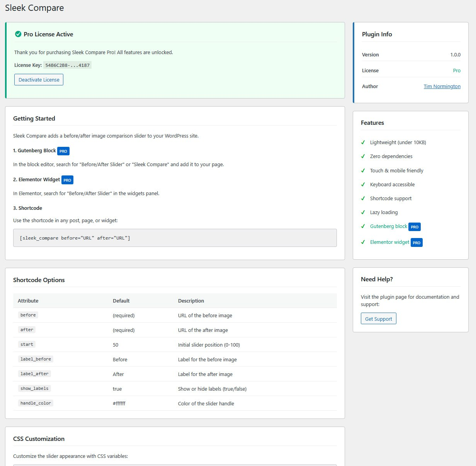
Task: Click the sleek_compare shortcode snippet
Action: pos(75,238)
